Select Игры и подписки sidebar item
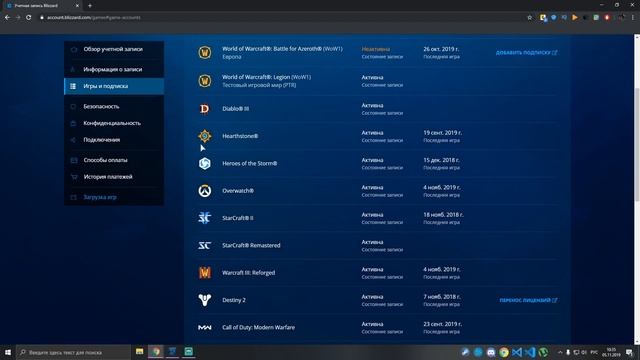640x360 pixels. [114, 86]
